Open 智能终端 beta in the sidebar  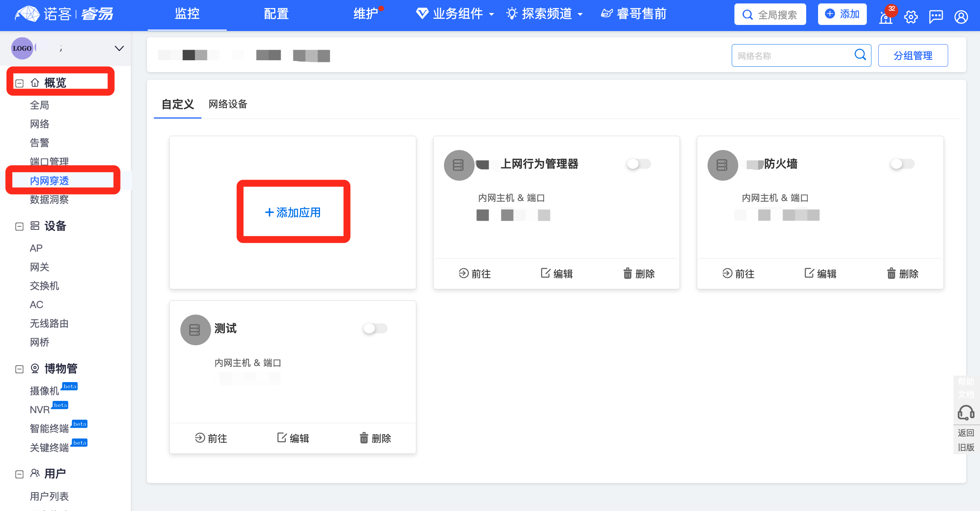[49, 429]
